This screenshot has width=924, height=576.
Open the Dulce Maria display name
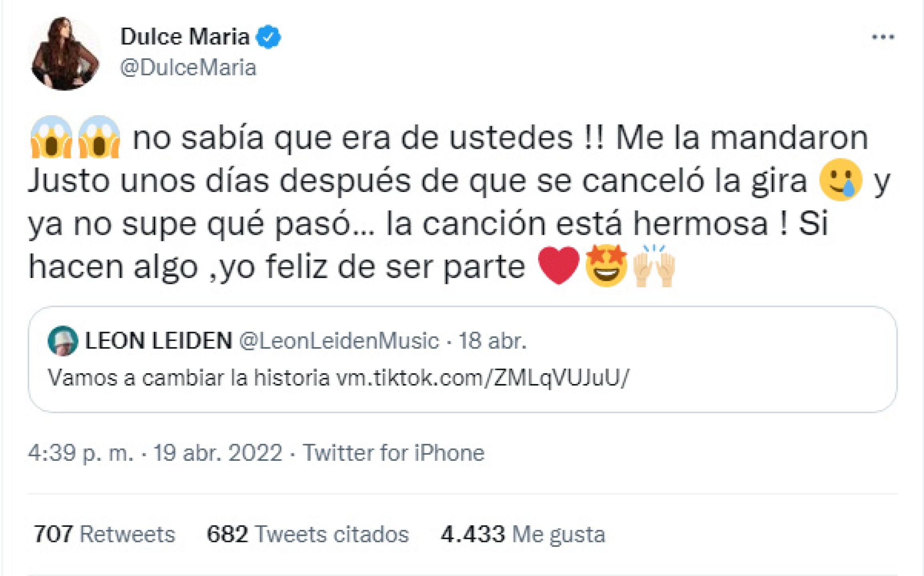coord(185,37)
